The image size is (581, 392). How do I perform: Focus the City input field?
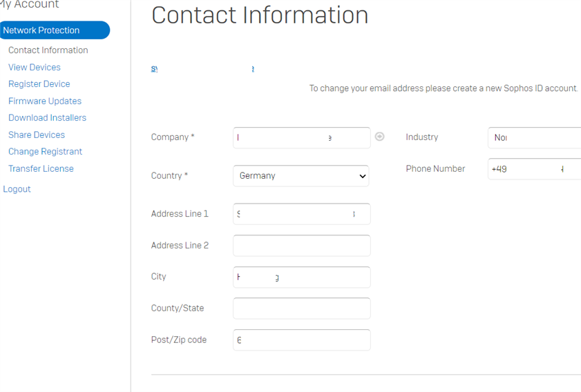pyautogui.click(x=302, y=277)
